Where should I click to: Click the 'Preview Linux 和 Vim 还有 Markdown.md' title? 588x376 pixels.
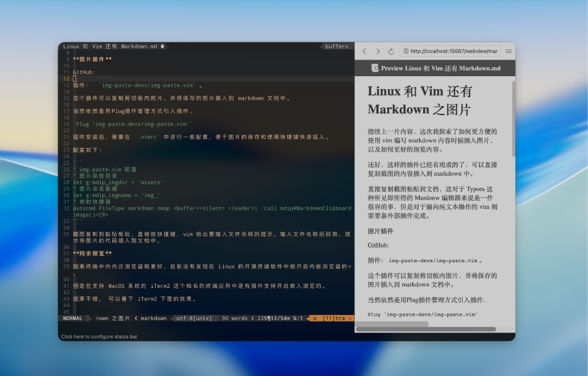point(440,68)
